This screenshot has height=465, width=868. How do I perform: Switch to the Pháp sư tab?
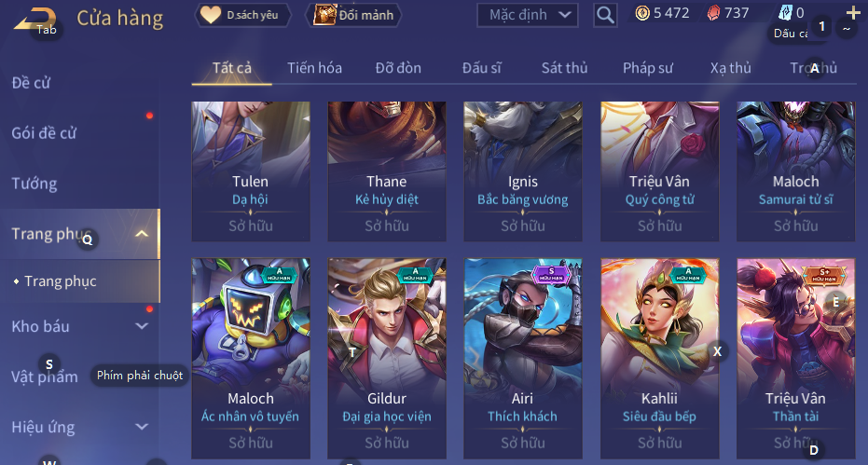648,67
